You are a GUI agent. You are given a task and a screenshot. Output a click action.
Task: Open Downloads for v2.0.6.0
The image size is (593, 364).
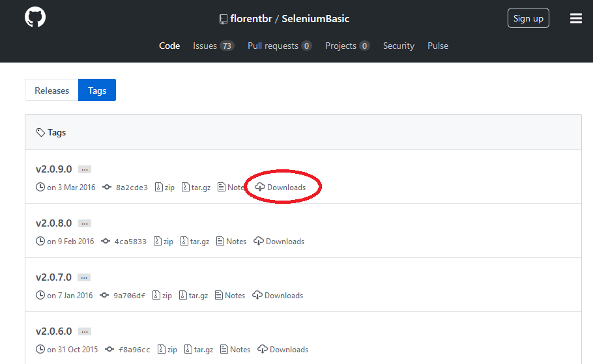tap(283, 349)
